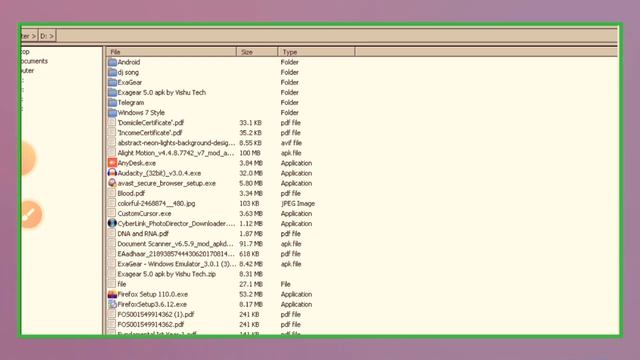
Task: Sort by the File column header
Action: [171, 52]
